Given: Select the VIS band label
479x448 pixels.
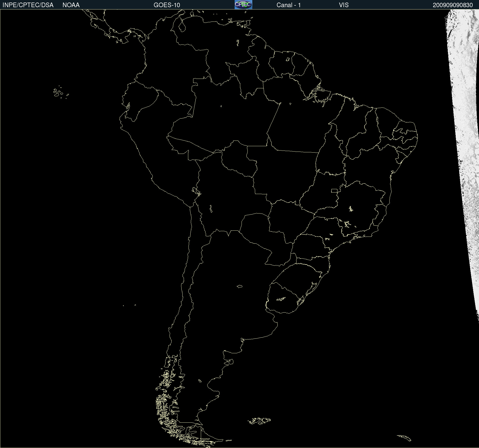Looking at the screenshot, I should coord(344,5).
